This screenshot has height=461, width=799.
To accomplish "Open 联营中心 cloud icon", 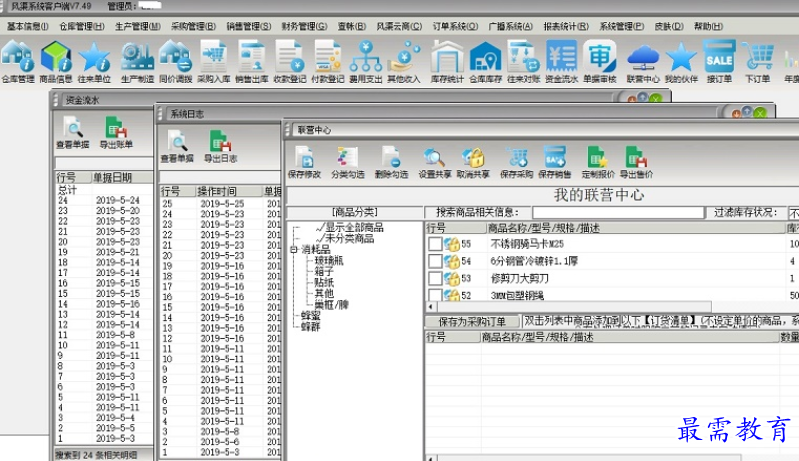I will click(643, 62).
